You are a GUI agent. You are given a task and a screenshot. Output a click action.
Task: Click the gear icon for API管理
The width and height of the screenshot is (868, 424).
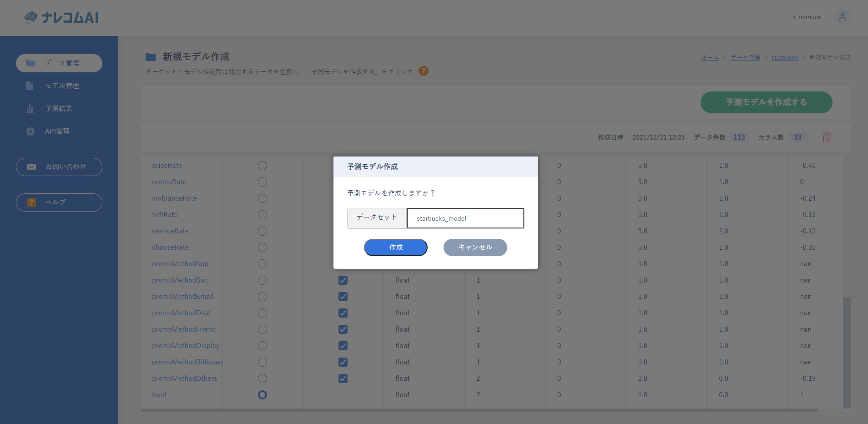click(30, 131)
